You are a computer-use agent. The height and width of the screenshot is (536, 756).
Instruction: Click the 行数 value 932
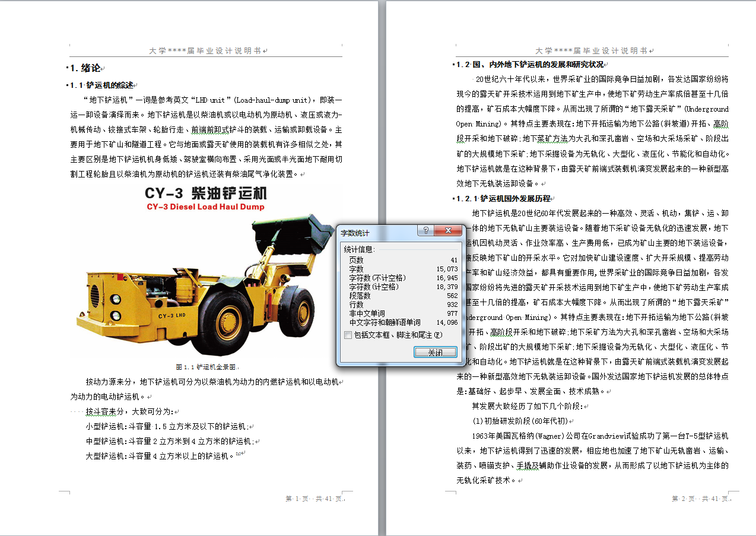point(452,305)
